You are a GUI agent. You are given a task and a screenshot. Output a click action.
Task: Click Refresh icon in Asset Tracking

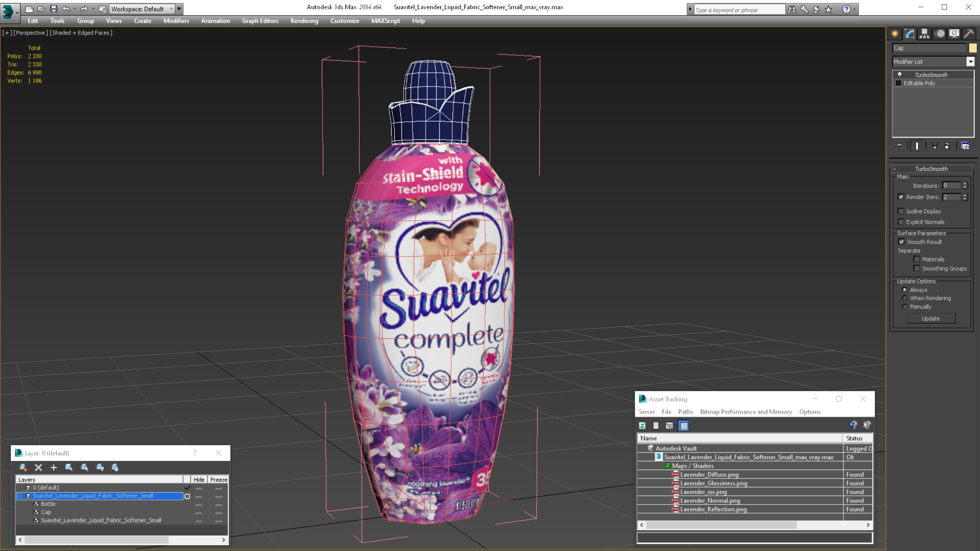point(642,425)
